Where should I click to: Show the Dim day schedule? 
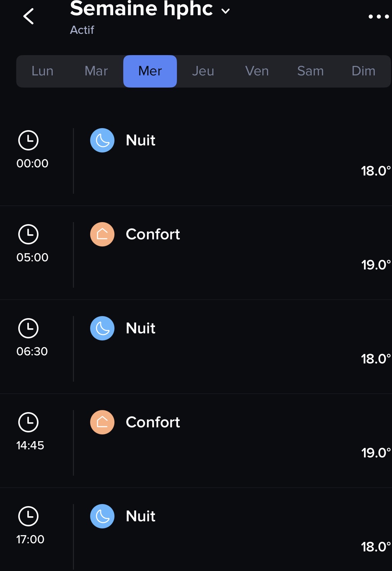363,71
